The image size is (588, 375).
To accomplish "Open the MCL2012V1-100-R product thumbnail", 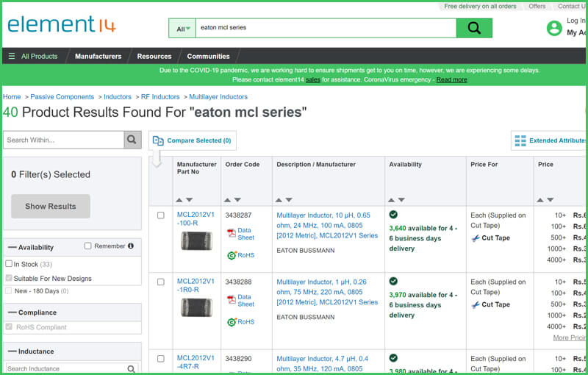I will [196, 240].
